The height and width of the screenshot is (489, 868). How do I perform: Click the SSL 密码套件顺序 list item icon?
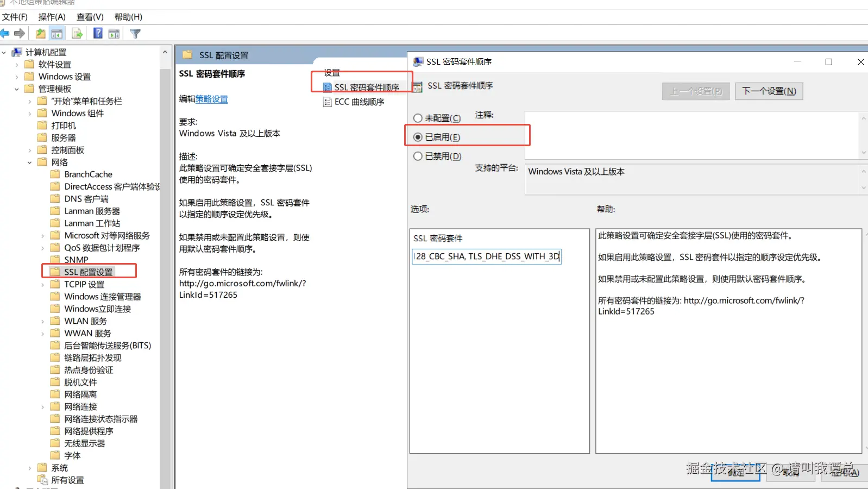327,87
